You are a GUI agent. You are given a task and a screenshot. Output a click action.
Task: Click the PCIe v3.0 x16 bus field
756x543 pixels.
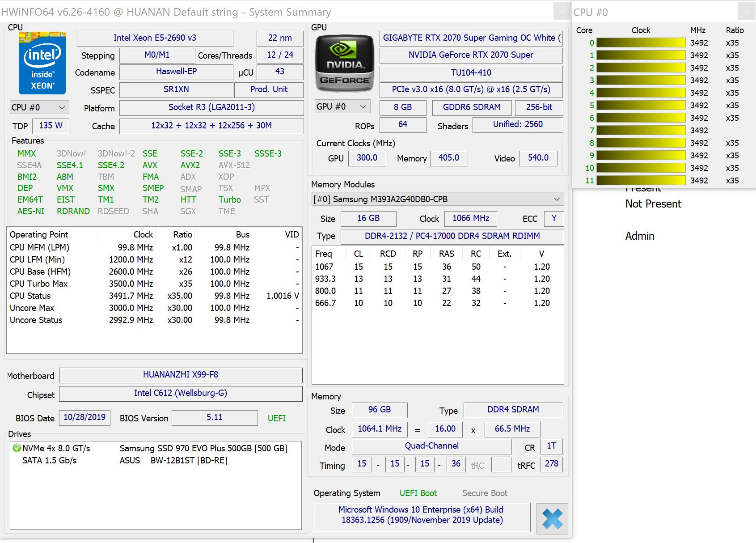(471, 89)
